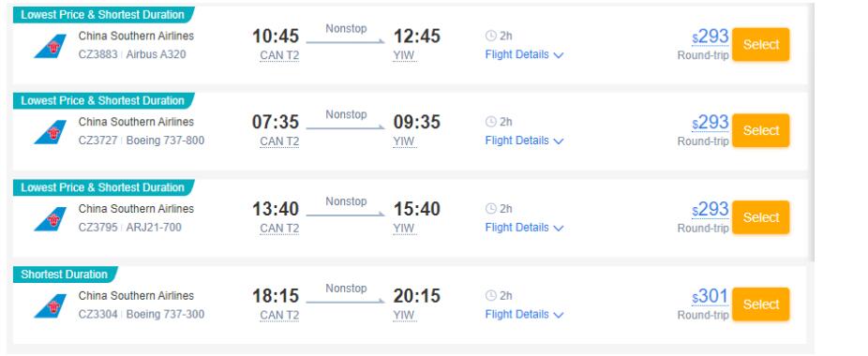Click China Southern logo for flight CZ3883
The width and height of the screenshot is (868, 356).
coord(51,46)
